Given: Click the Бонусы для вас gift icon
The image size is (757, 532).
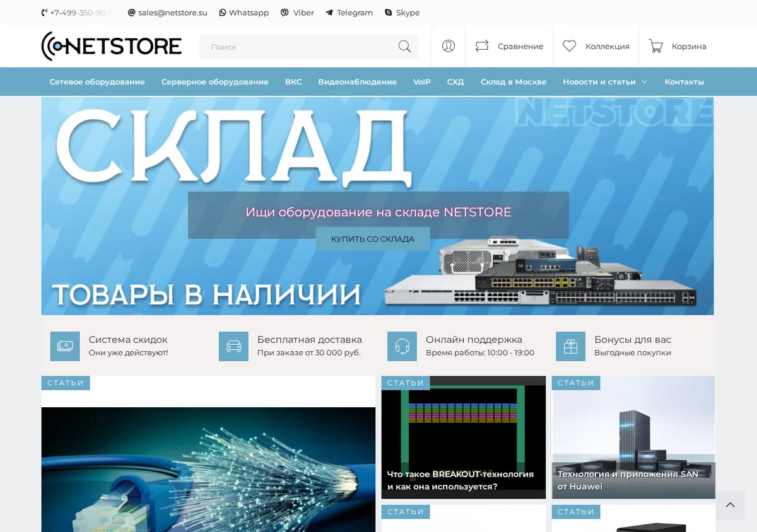Looking at the screenshot, I should click(570, 346).
